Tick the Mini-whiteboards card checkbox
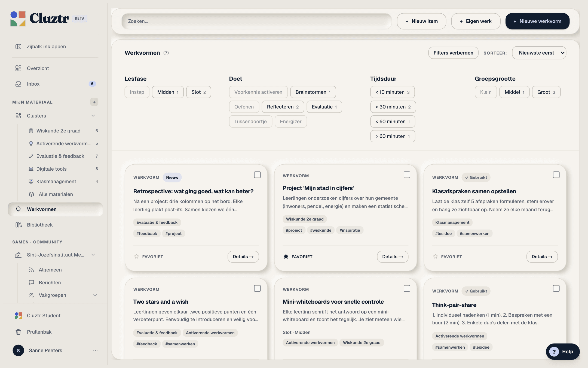This screenshot has width=588, height=368. (407, 288)
